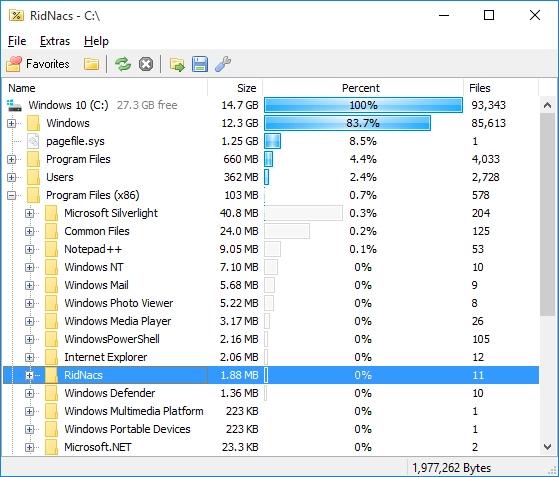Click the RidNacs app icon in title bar
Image resolution: width=559 pixels, height=477 pixels.
tap(16, 15)
